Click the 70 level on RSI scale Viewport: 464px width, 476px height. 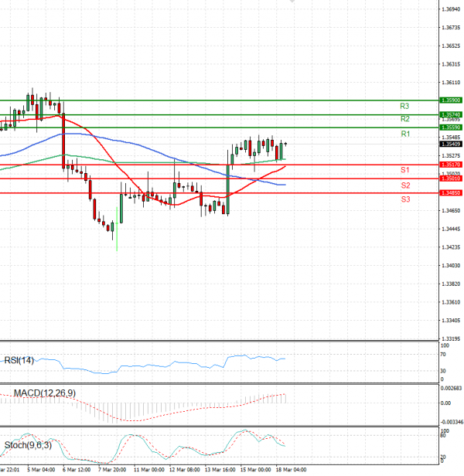[443, 354]
